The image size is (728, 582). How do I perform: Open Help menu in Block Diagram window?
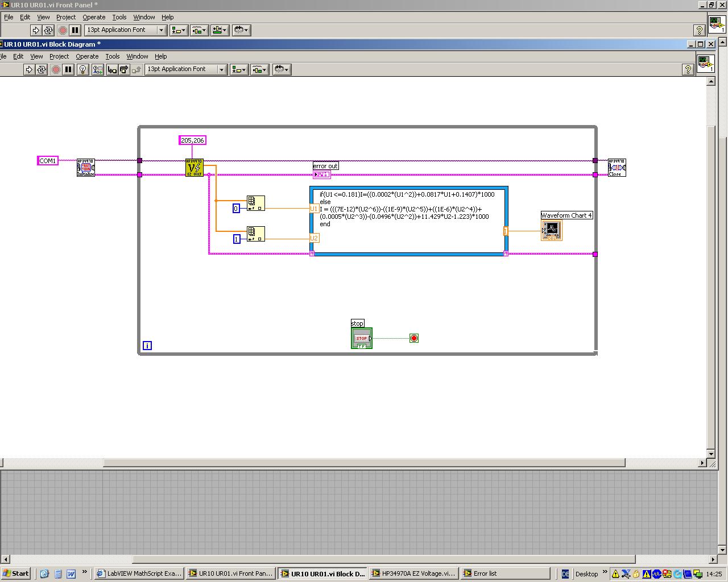click(161, 56)
